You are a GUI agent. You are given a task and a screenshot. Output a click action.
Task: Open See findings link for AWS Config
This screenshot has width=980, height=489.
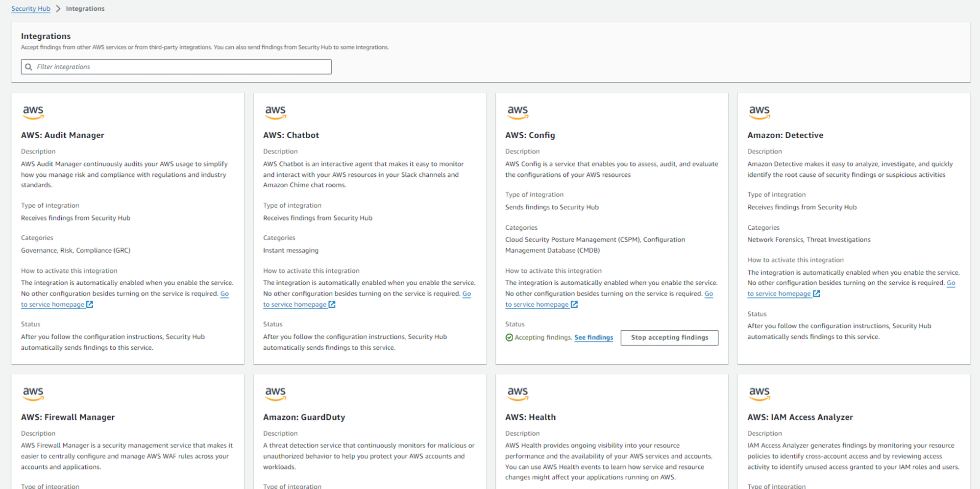point(593,338)
